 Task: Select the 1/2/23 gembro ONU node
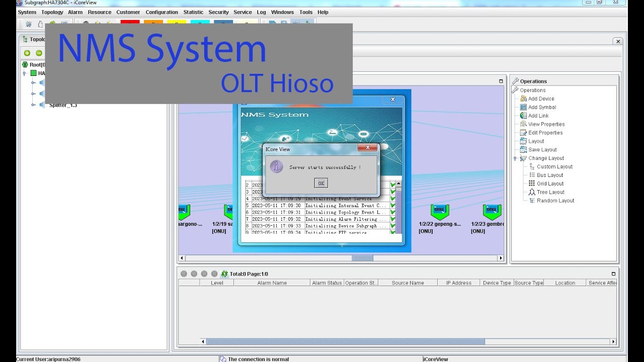pyautogui.click(x=492, y=211)
